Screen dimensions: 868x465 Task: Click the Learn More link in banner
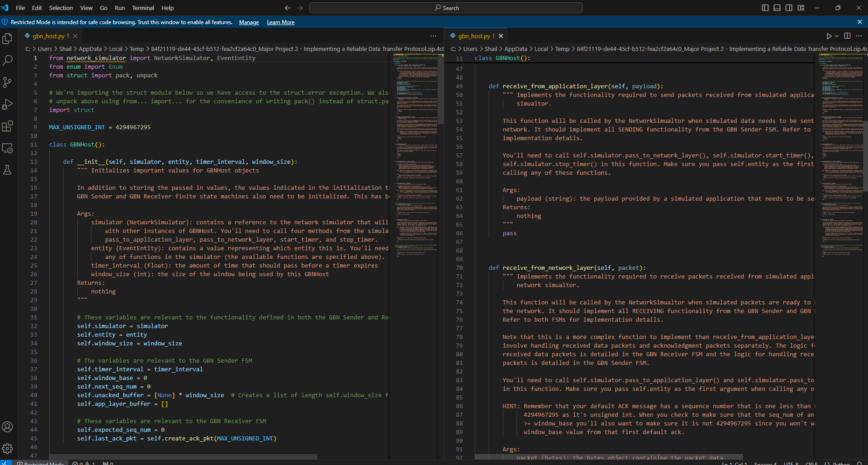(x=281, y=22)
